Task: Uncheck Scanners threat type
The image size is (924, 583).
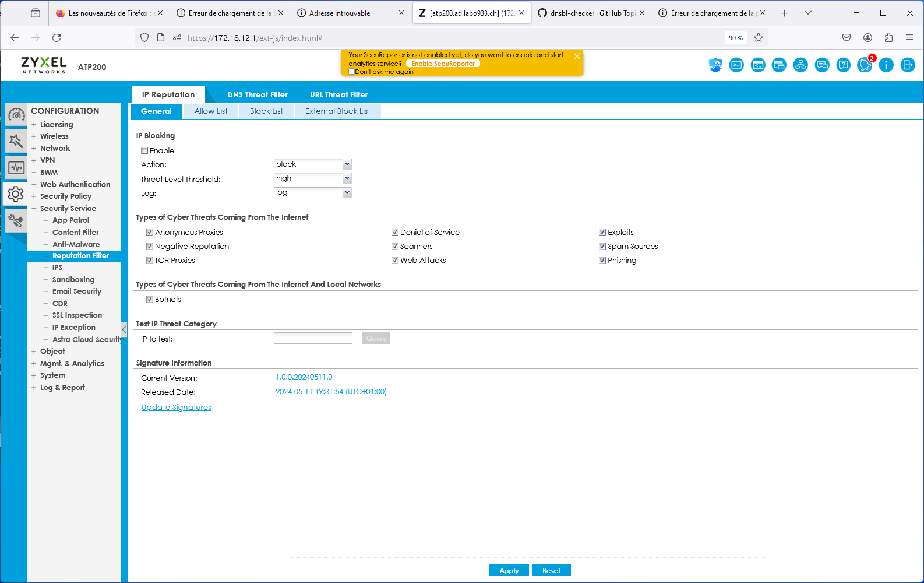Action: pos(395,246)
